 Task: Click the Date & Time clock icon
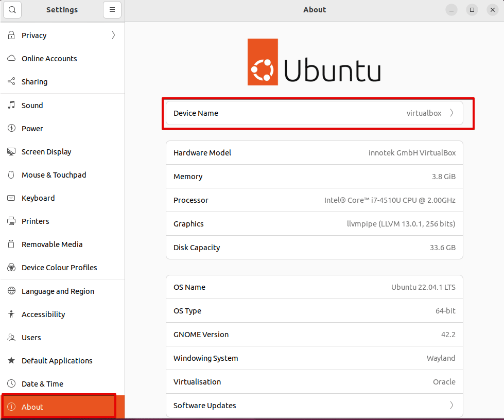11,383
